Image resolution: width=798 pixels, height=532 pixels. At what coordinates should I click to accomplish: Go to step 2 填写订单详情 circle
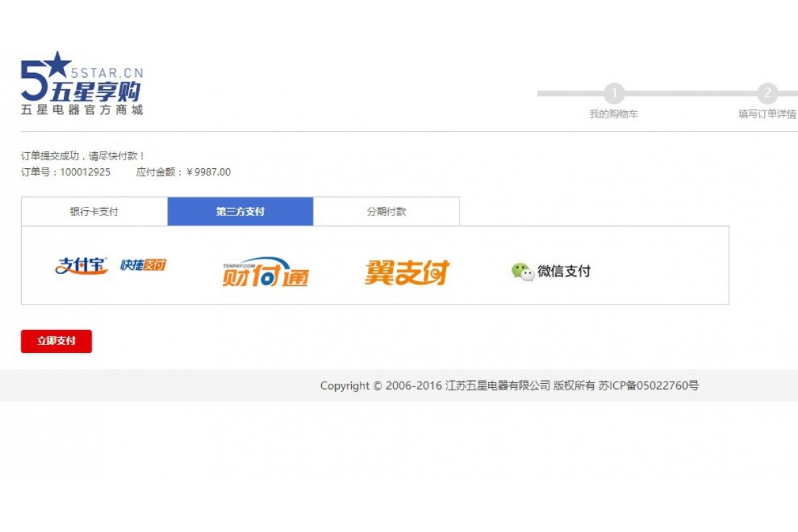767,94
